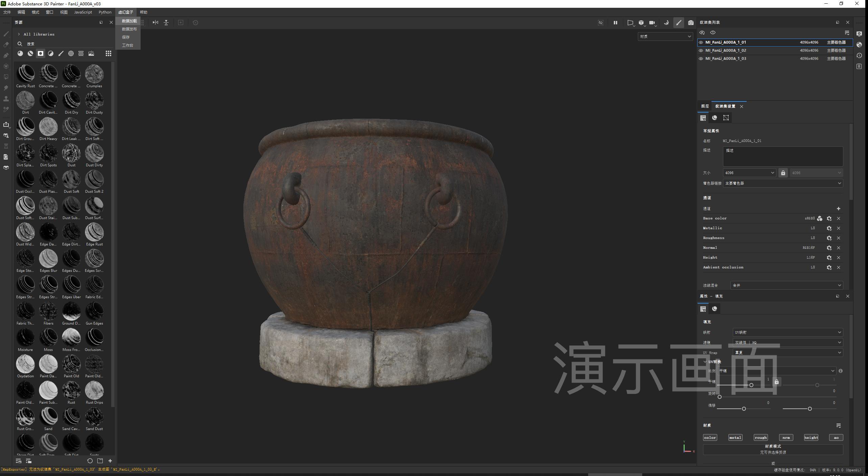Image resolution: width=868 pixels, height=476 pixels.
Task: Take a viewport screenshot with camera icon
Action: (x=691, y=23)
